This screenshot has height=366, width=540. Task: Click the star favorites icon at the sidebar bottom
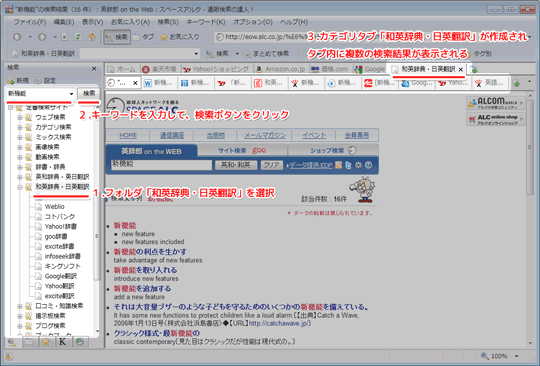point(45,342)
